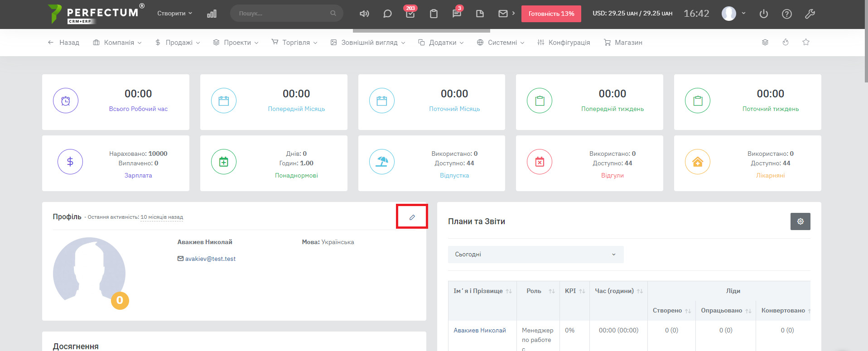Click the avakiev@test.test email link

click(210, 259)
